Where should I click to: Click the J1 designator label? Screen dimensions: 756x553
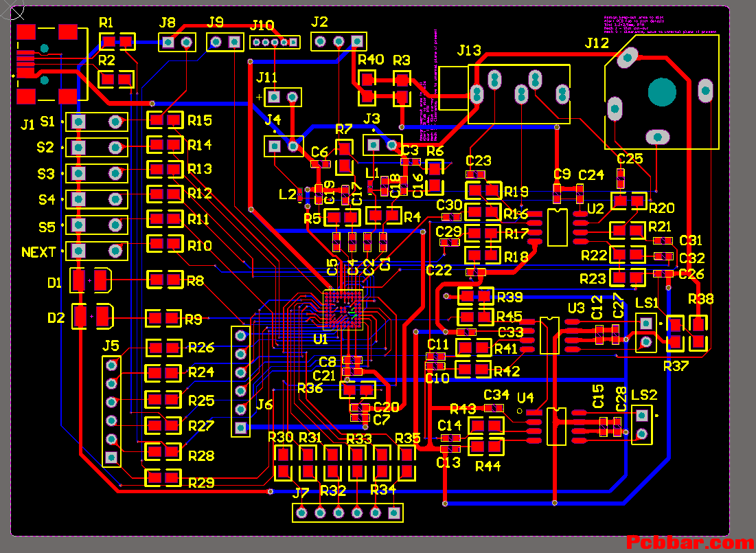click(28, 125)
